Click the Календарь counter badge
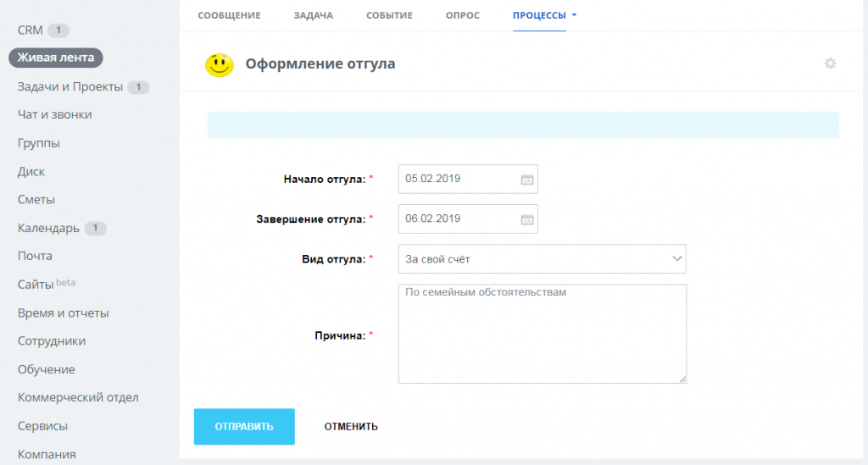Image resolution: width=868 pixels, height=465 pixels. click(x=95, y=228)
